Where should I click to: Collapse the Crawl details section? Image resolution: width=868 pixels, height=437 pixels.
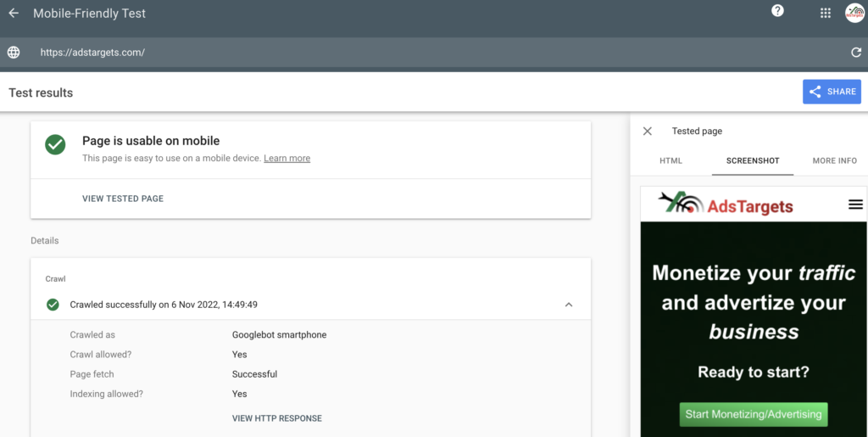pos(569,305)
